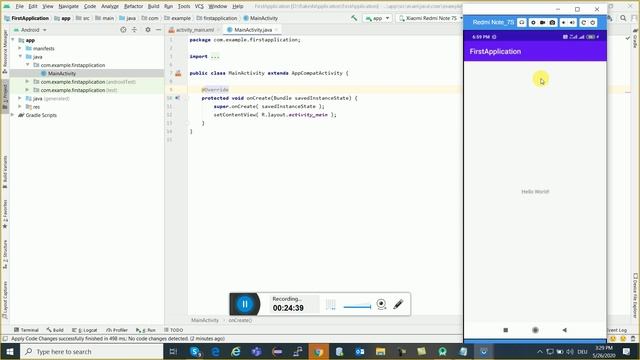The width and height of the screenshot is (640, 360).
Task: Click the video record icon in device mirror toolbar
Action: (x=542, y=22)
